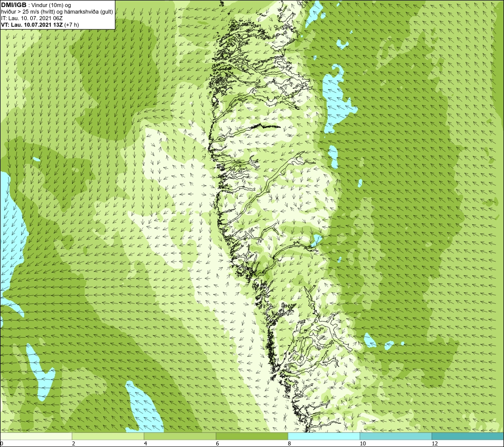
Task: Click the '2' tick label on the scale
Action: (x=74, y=444)
